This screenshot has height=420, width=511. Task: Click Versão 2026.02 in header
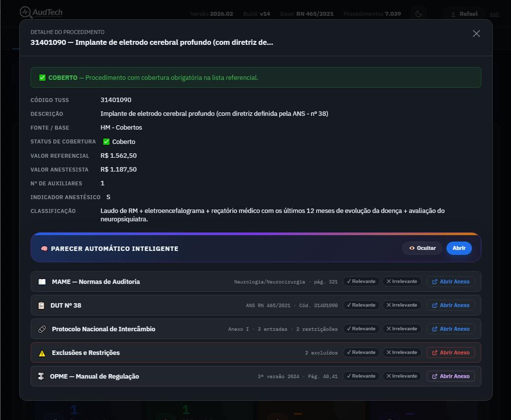(212, 14)
